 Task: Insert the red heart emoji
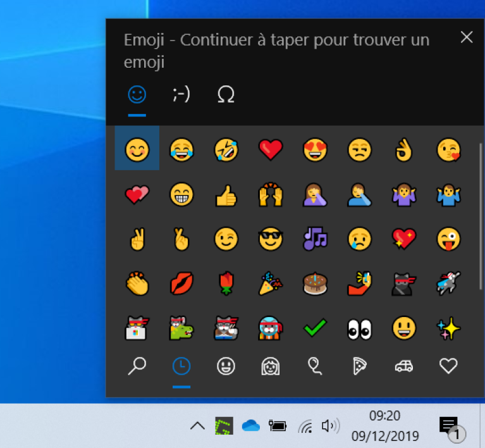click(x=270, y=150)
